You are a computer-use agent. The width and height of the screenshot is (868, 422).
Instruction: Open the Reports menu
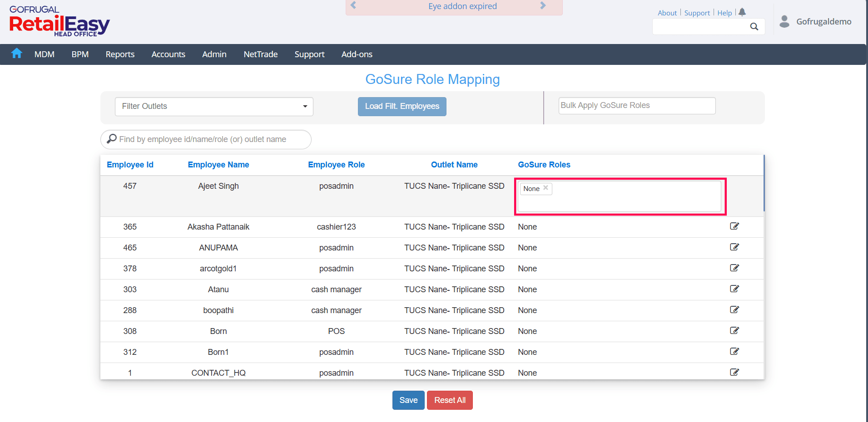(x=120, y=54)
